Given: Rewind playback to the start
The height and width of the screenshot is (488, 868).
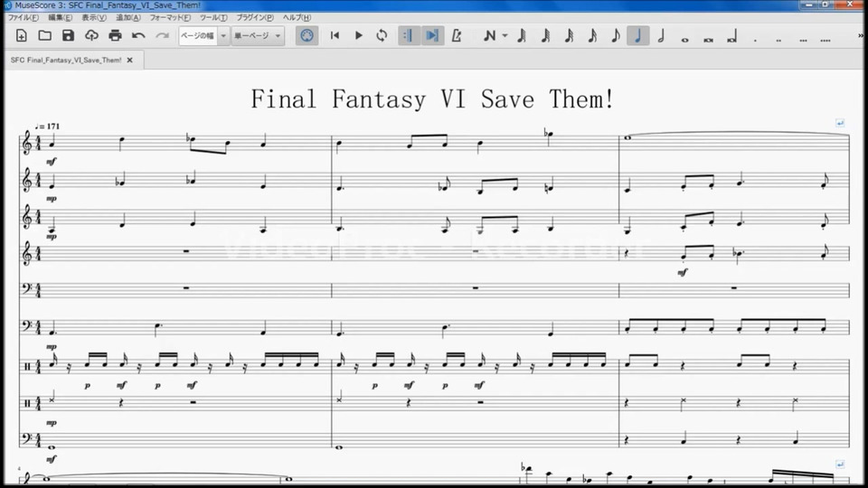Looking at the screenshot, I should [x=335, y=36].
